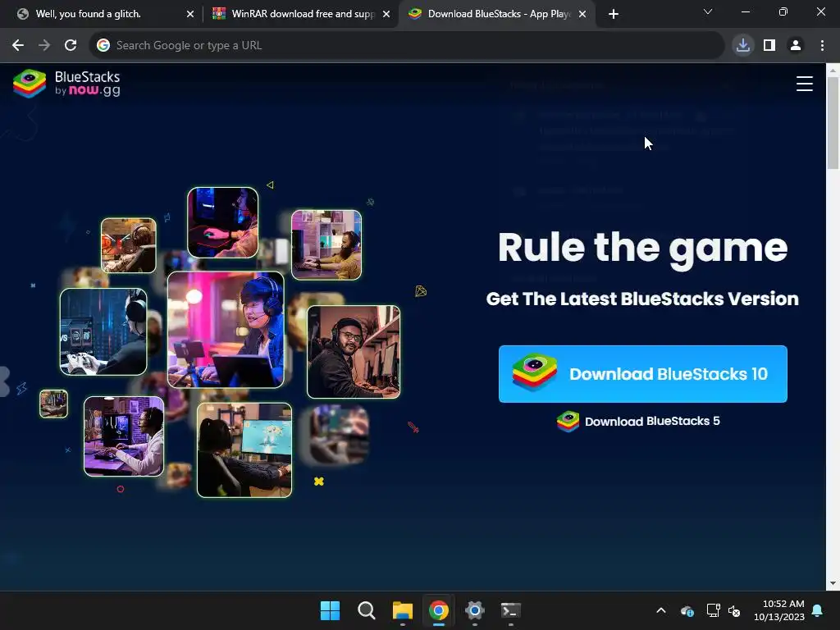Select the Download BlueStacks tab
Screen dimensions: 840x630
(498, 14)
